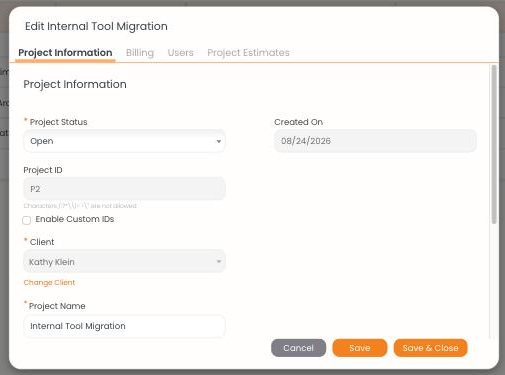This screenshot has width=505, height=375.
Task: Click the dialog's vertical scrollbar
Action: [x=494, y=144]
